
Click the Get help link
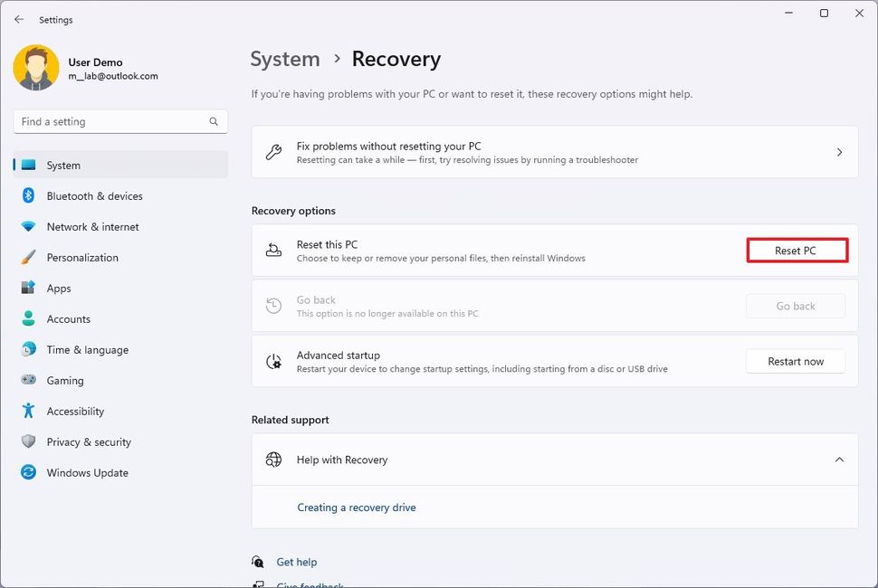tap(297, 562)
